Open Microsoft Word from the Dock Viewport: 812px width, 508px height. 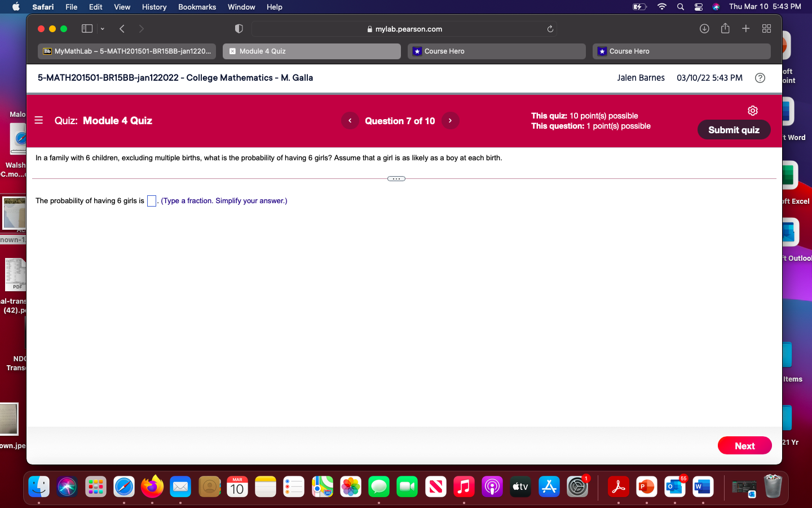[x=703, y=487]
